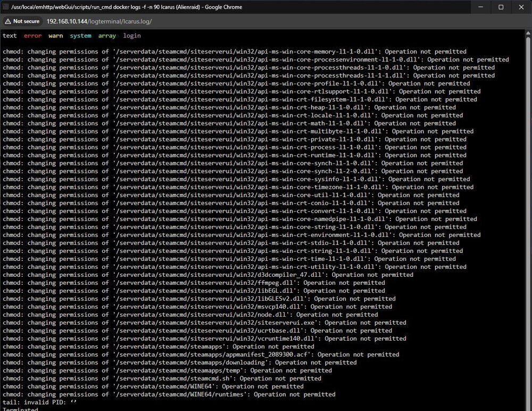
Task: Click the log line for node.dll
Action: (x=190, y=315)
